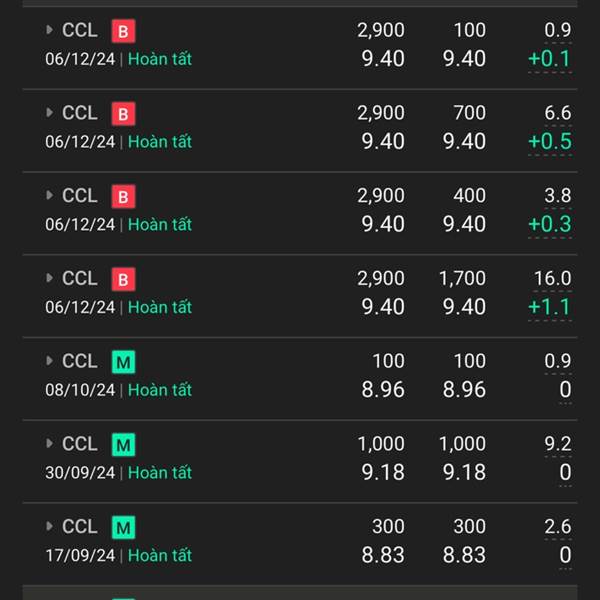600x600 pixels.
Task: Click the green M badge on the 08/10/24 order
Action: click(x=123, y=362)
